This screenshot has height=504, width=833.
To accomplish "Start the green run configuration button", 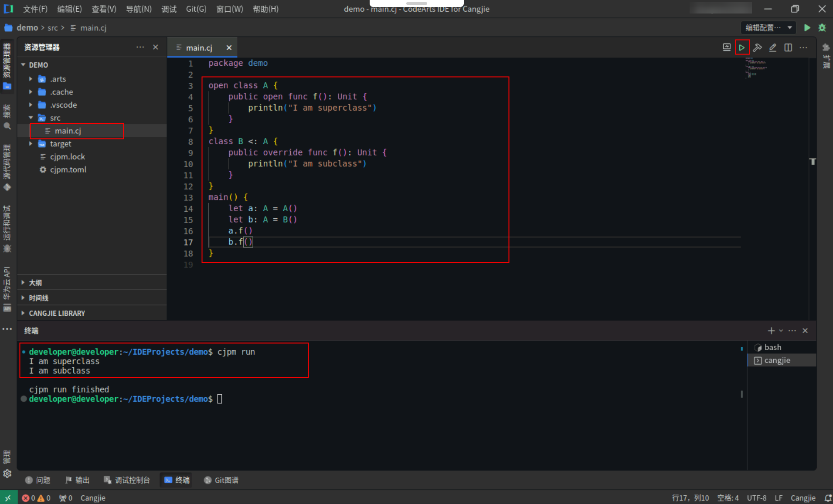I will pos(807,28).
